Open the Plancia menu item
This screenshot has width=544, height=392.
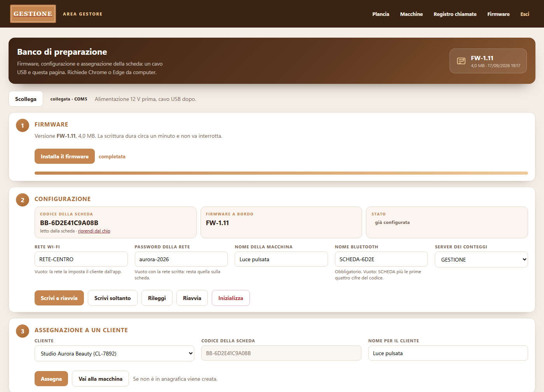pyautogui.click(x=381, y=14)
